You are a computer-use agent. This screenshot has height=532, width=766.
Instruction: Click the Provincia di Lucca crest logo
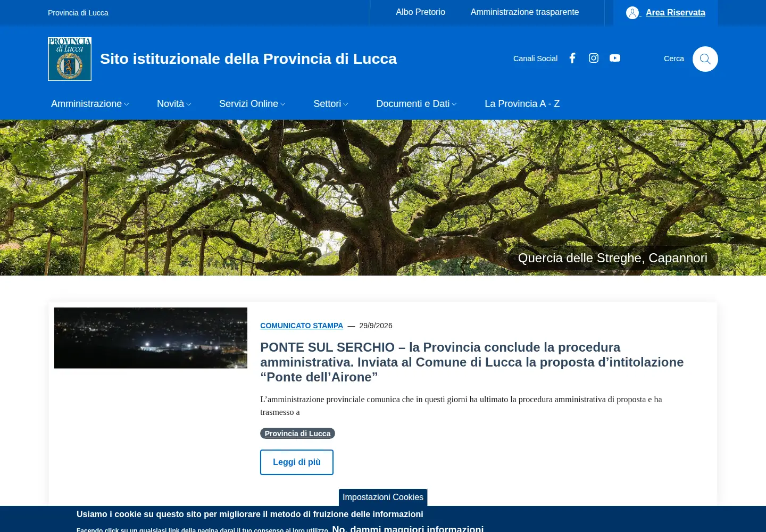(70, 59)
